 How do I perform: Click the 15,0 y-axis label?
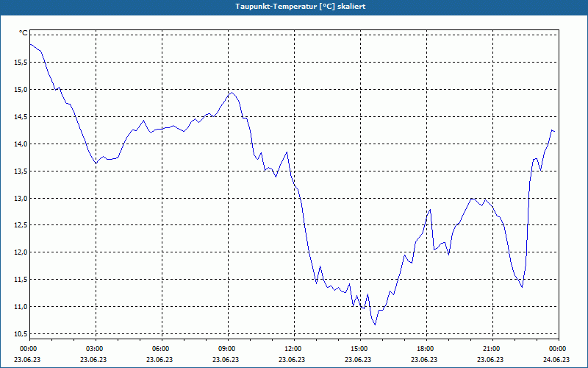21,89
